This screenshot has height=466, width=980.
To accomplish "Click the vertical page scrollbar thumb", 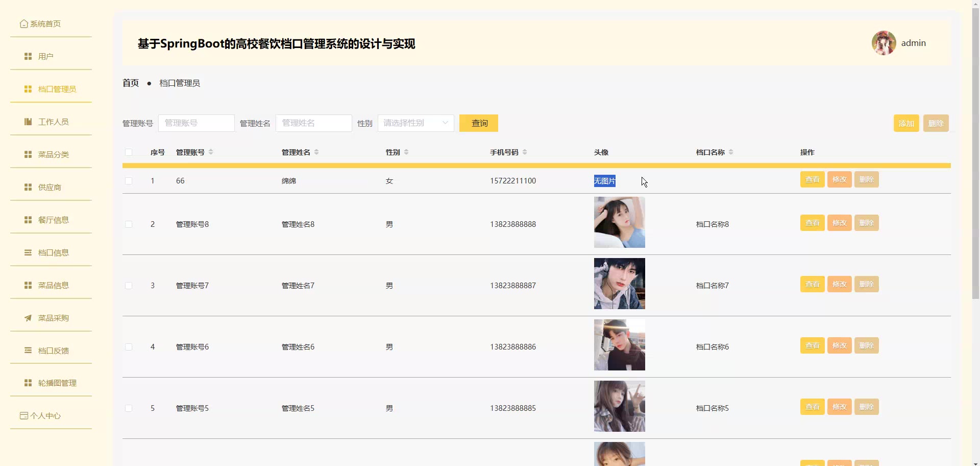I will [x=975, y=153].
